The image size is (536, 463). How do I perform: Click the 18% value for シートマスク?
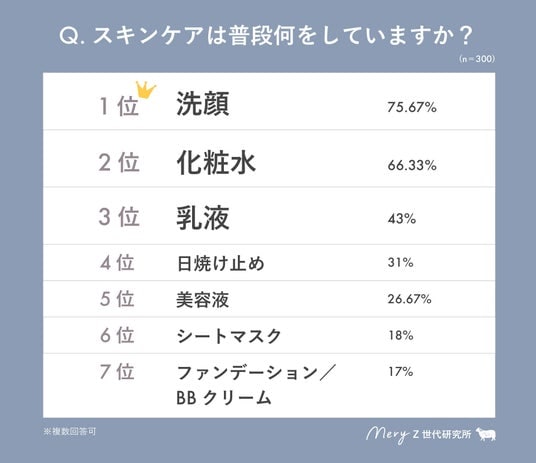point(401,335)
